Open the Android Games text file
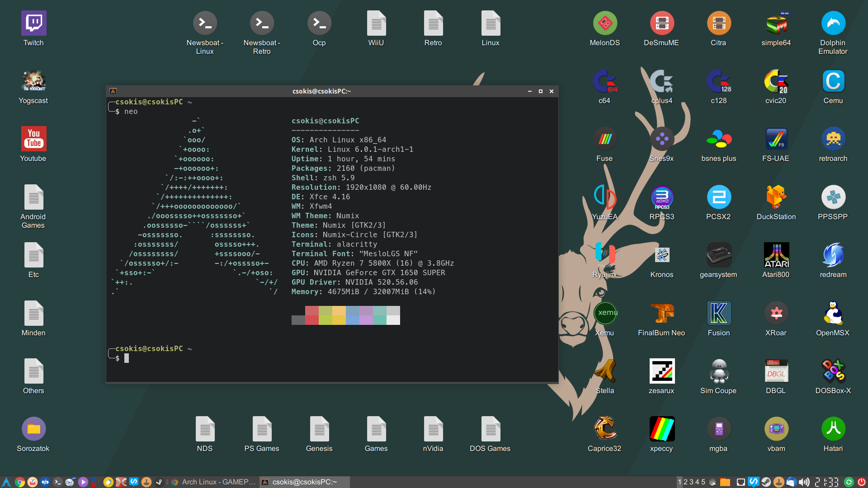 (33, 197)
